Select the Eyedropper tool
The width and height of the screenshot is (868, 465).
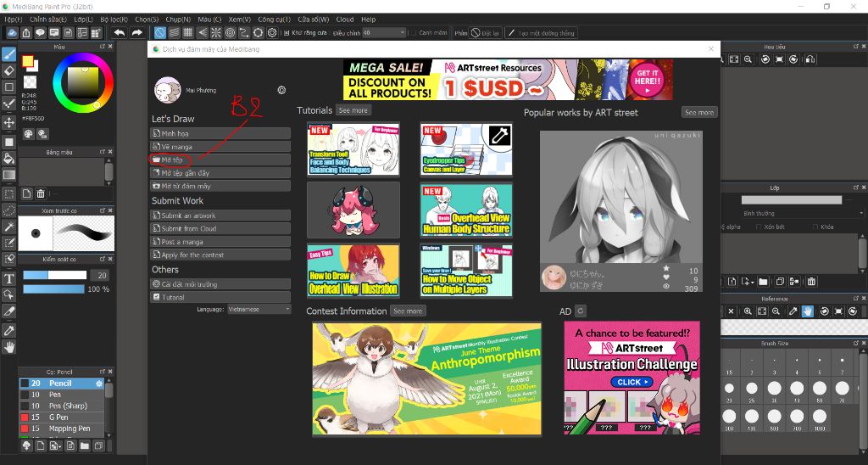(8, 330)
